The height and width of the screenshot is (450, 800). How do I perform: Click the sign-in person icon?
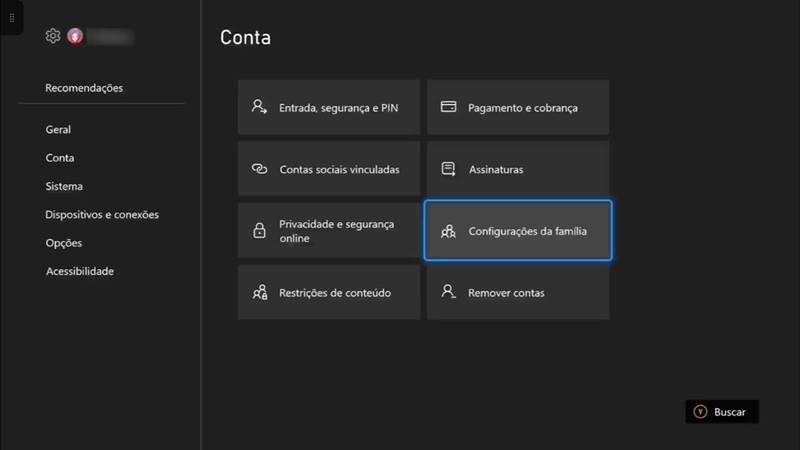[x=259, y=107]
